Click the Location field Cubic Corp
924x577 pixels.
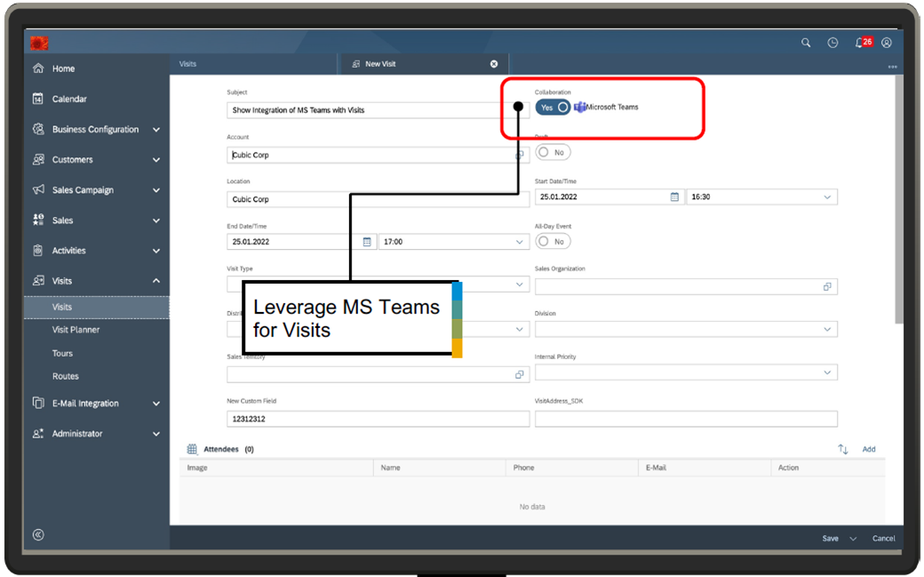pos(378,199)
